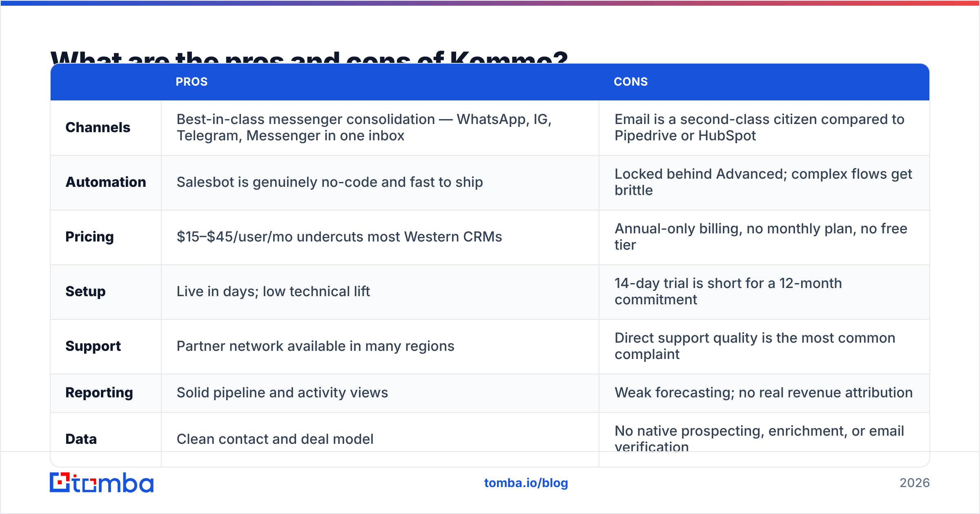
Task: Click 'Live in days; low technical lift'
Action: tap(273, 292)
